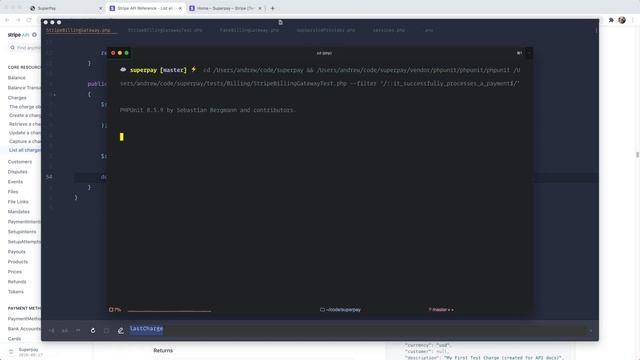Open List all charges in Stripe sidebar
The image size is (640, 360).
pos(25,150)
